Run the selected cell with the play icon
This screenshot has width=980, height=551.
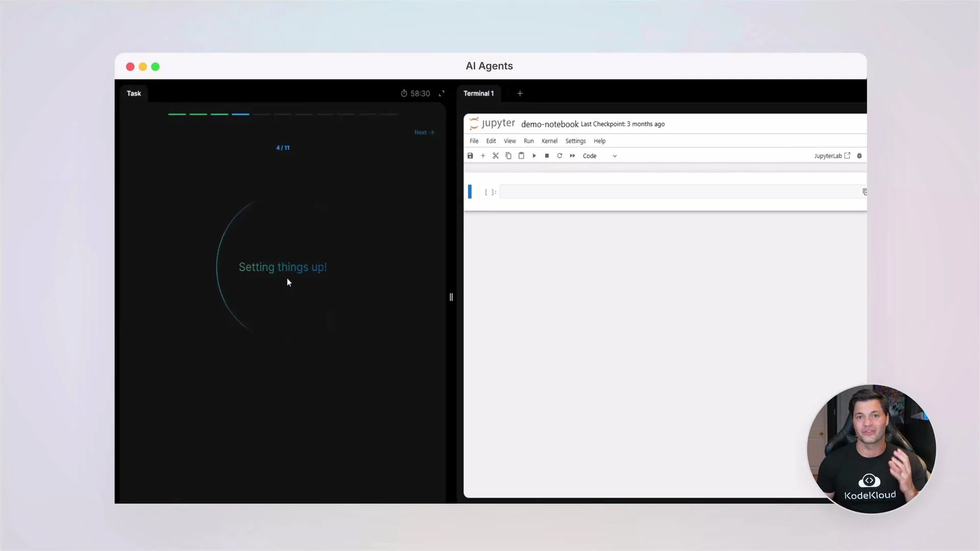[534, 156]
